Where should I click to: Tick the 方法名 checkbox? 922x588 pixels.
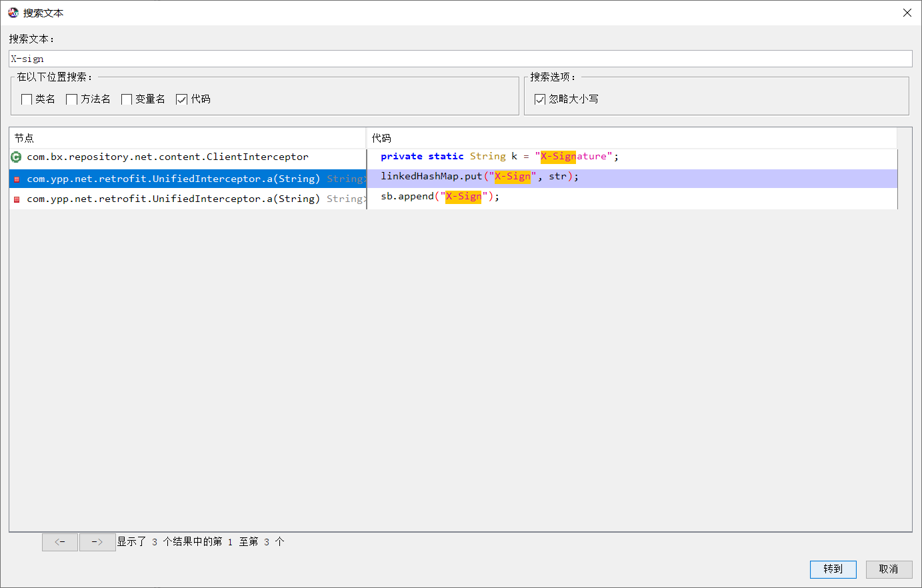coord(72,99)
